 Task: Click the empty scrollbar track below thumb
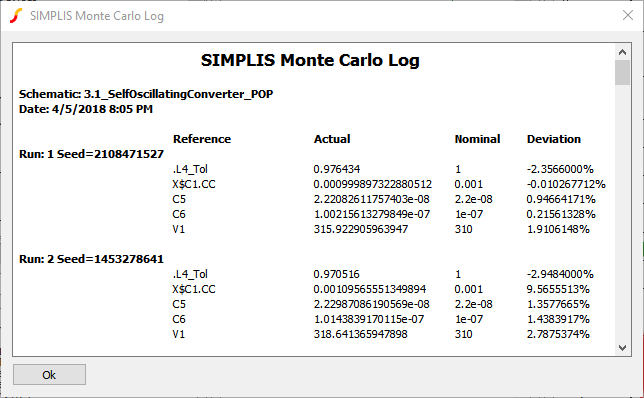point(622,213)
